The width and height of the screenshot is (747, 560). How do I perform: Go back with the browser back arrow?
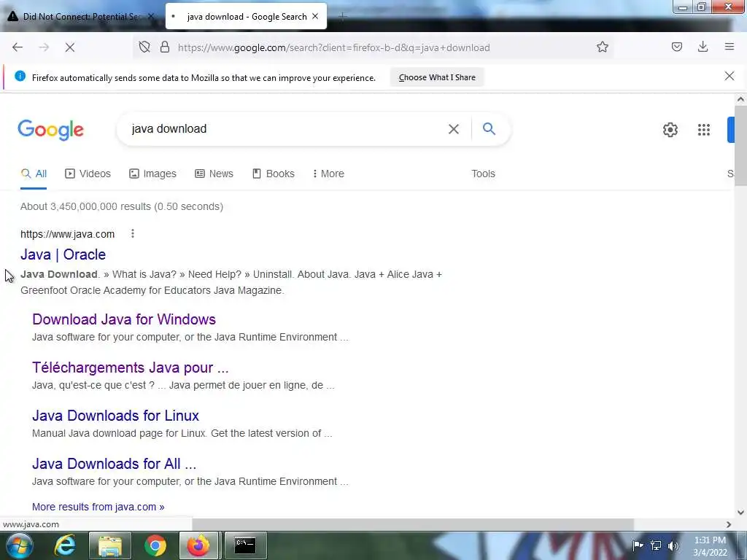pos(18,47)
